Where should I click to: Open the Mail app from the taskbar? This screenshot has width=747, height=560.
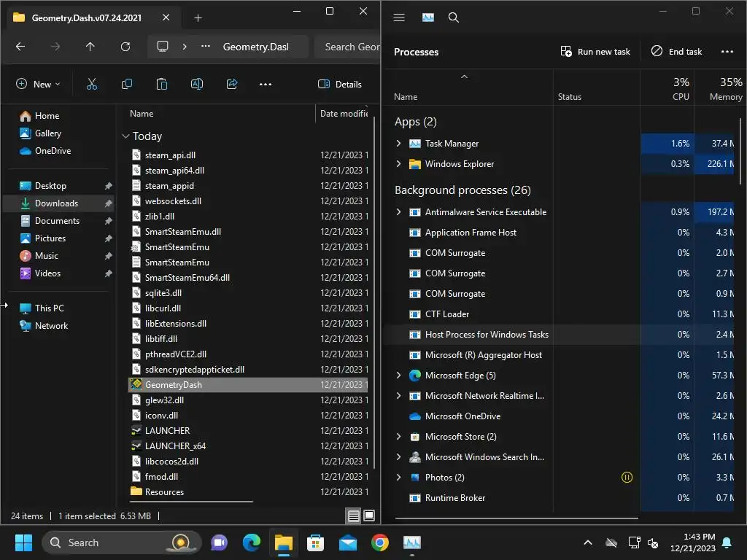click(x=348, y=542)
